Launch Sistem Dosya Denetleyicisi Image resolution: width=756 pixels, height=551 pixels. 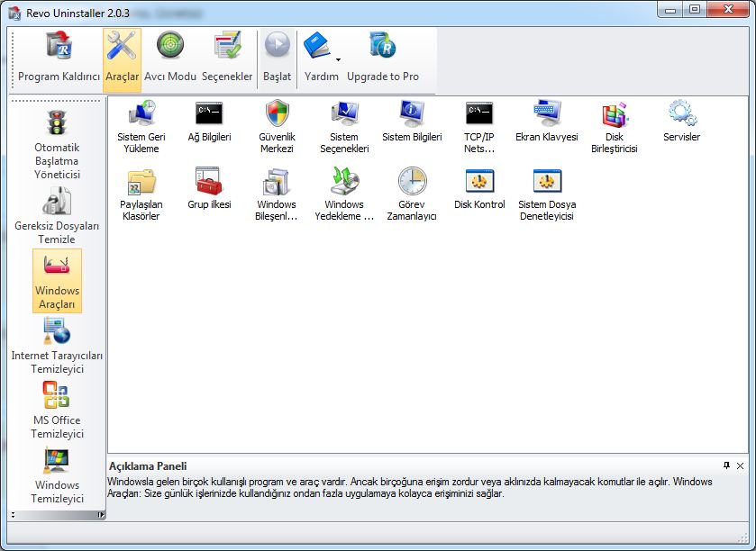tap(547, 194)
